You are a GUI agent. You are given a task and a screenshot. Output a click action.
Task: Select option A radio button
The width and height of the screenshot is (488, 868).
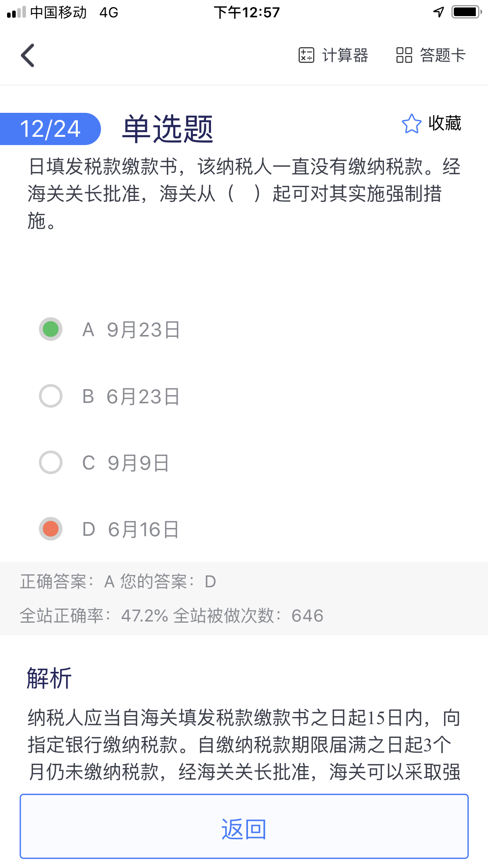[x=51, y=329]
